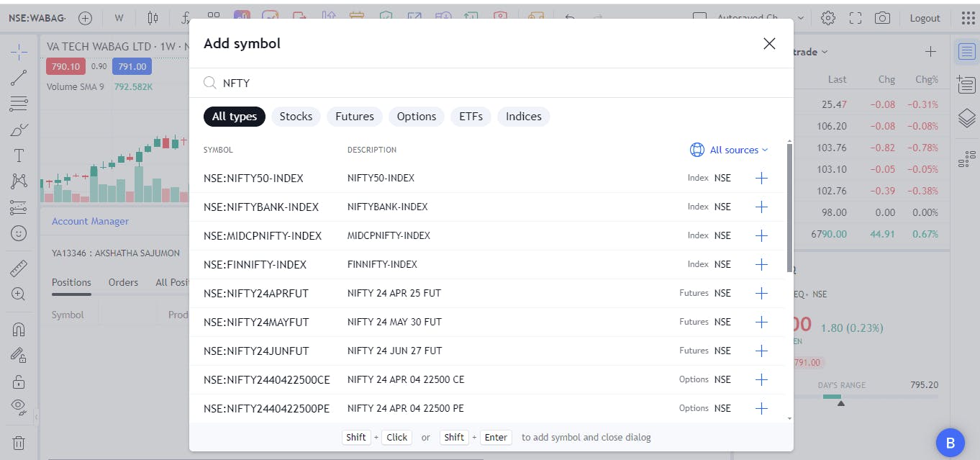Image resolution: width=980 pixels, height=460 pixels.
Task: Toggle magnet mode
Action: point(19,329)
